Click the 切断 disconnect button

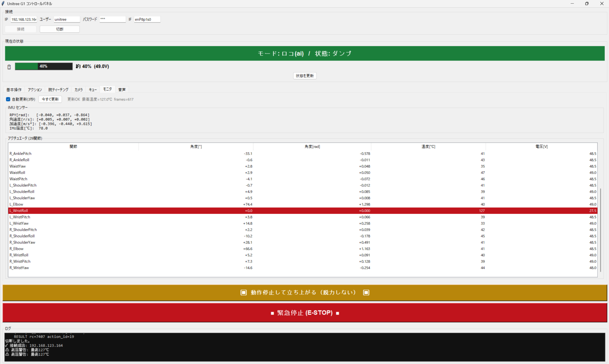pos(60,29)
